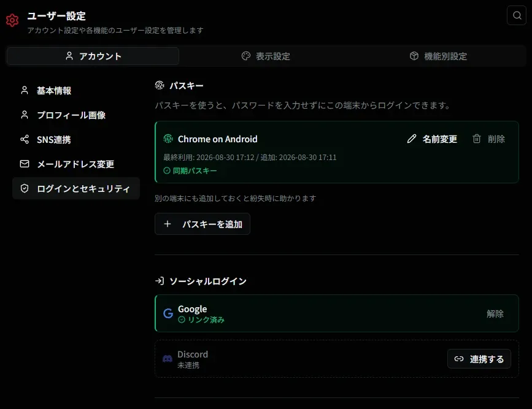Image resolution: width=532 pixels, height=409 pixels.
Task: Click the 未連携 status under Discord
Action: (x=188, y=365)
